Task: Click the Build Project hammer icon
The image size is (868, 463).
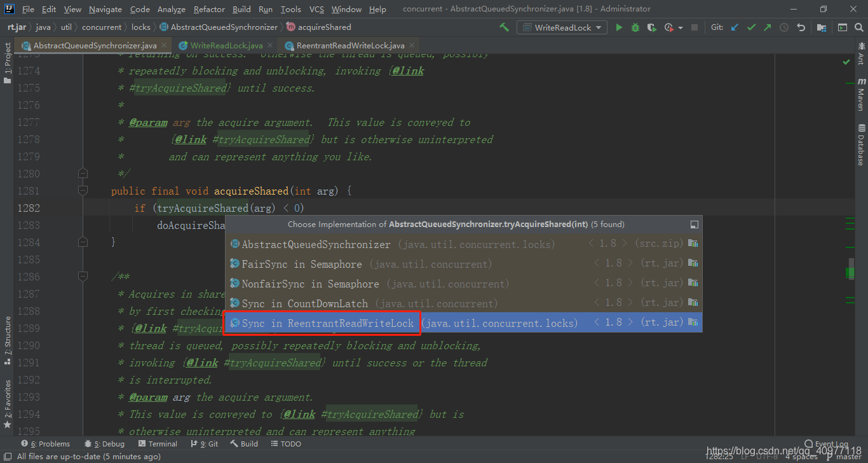Action: click(x=504, y=27)
